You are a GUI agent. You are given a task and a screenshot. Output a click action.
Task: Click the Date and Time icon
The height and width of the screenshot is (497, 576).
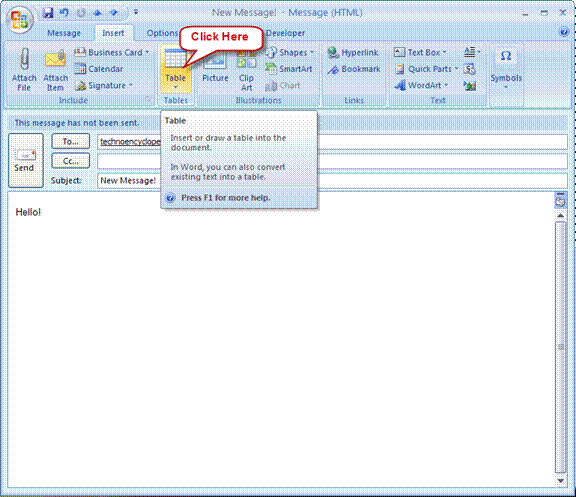[469, 69]
